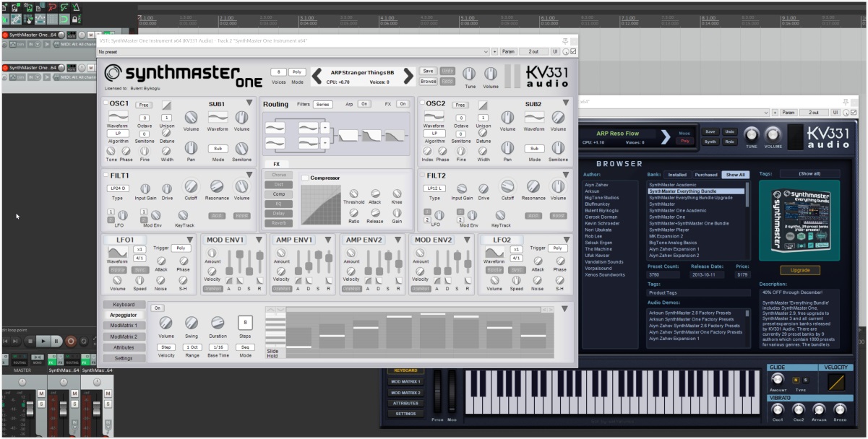This screenshot has width=868, height=439.
Task: Click the Browse button
Action: (x=428, y=82)
